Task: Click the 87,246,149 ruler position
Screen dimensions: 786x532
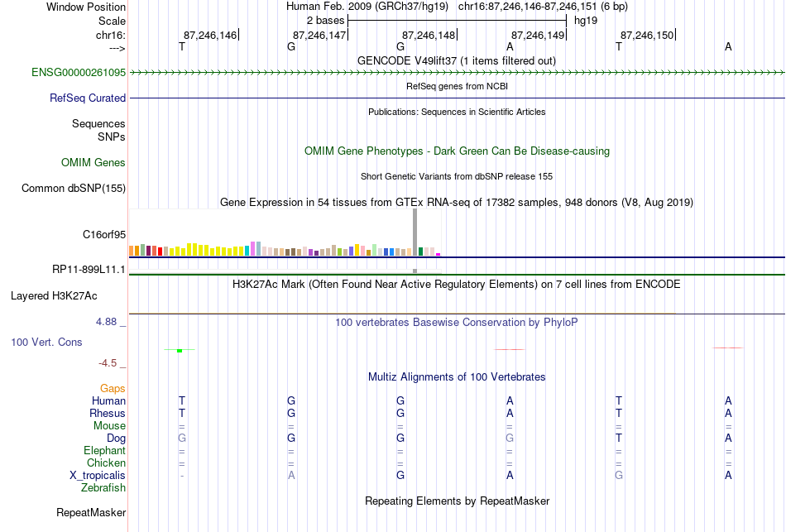Action: point(538,35)
